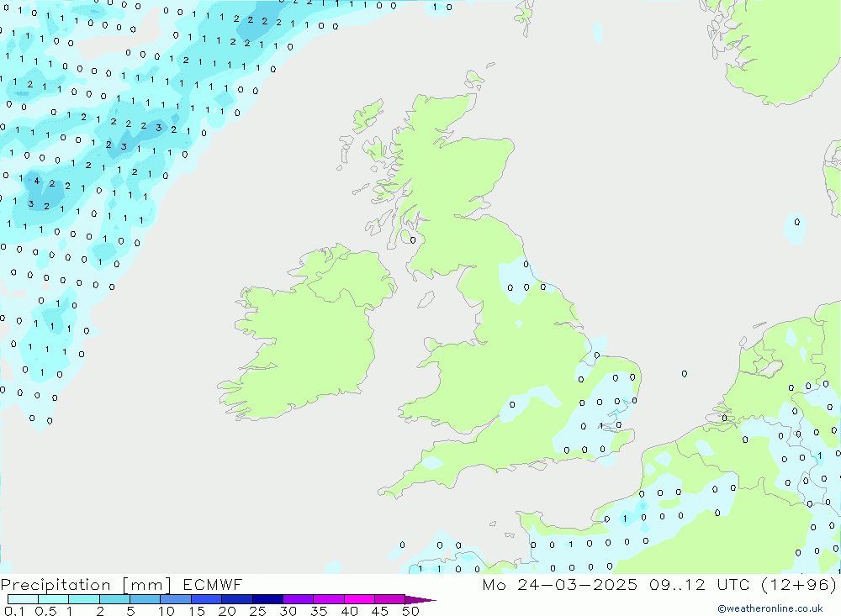Select the 25–30 mm legend swatch

tap(267, 599)
